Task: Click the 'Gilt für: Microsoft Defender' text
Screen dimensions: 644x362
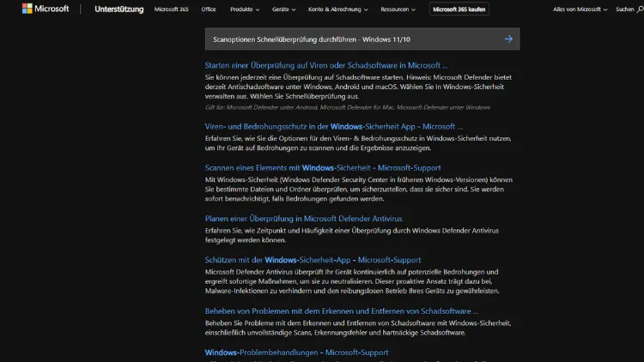Action: [348, 107]
